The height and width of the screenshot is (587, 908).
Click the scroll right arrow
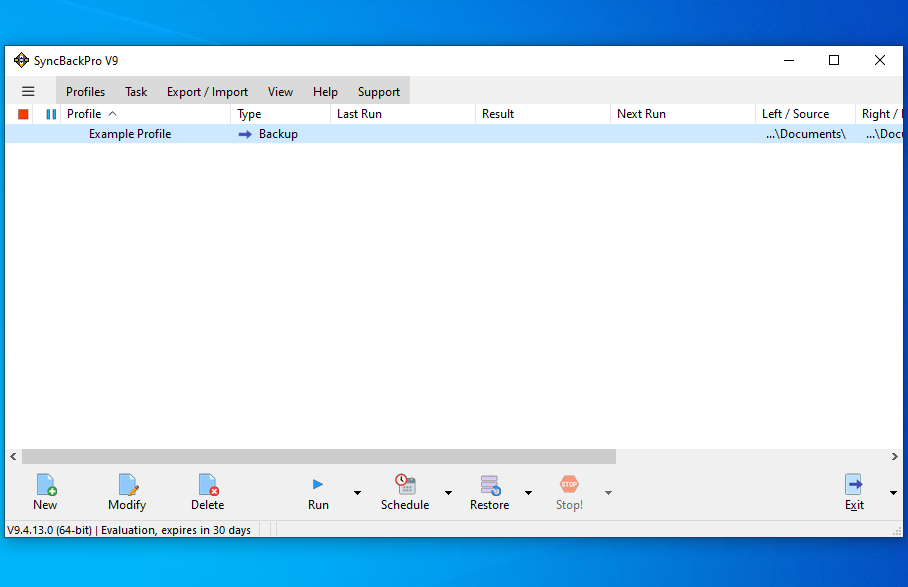(895, 457)
